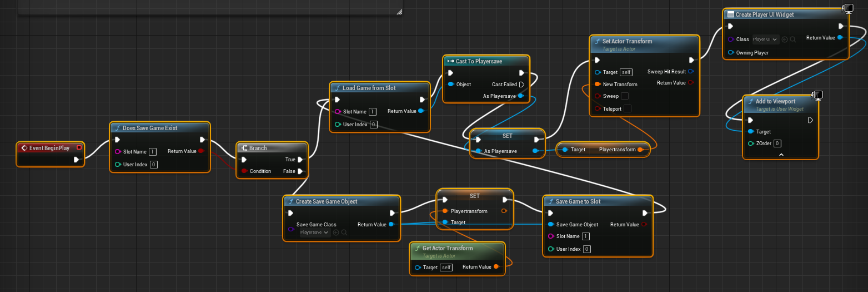
Task: Click the User Index field in Save Game to Slot
Action: [x=587, y=249]
